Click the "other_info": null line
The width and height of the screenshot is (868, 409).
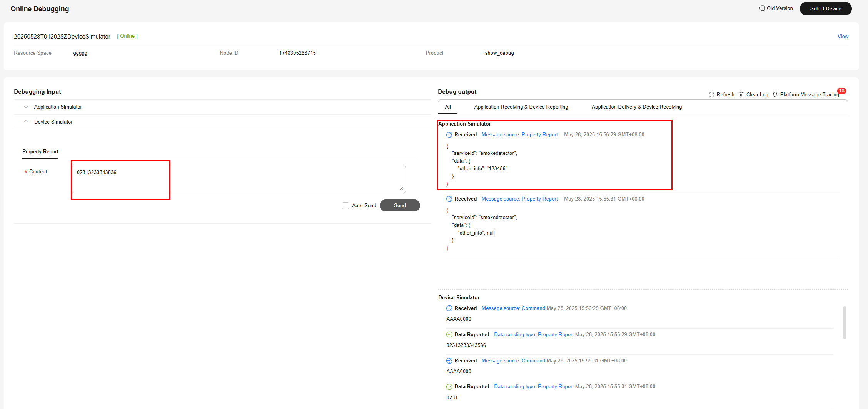tap(476, 233)
